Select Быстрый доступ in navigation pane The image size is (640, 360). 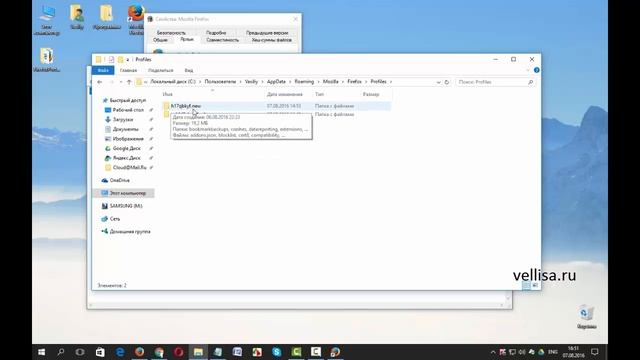click(x=127, y=100)
